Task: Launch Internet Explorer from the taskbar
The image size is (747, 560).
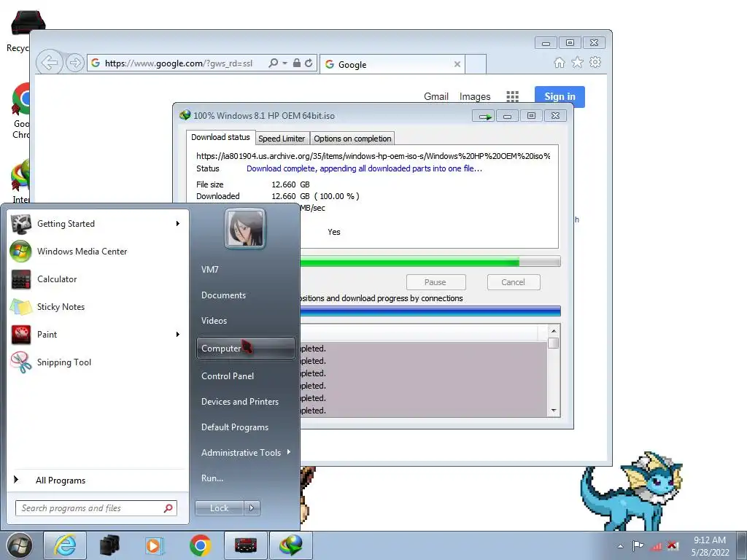Action: [65, 545]
